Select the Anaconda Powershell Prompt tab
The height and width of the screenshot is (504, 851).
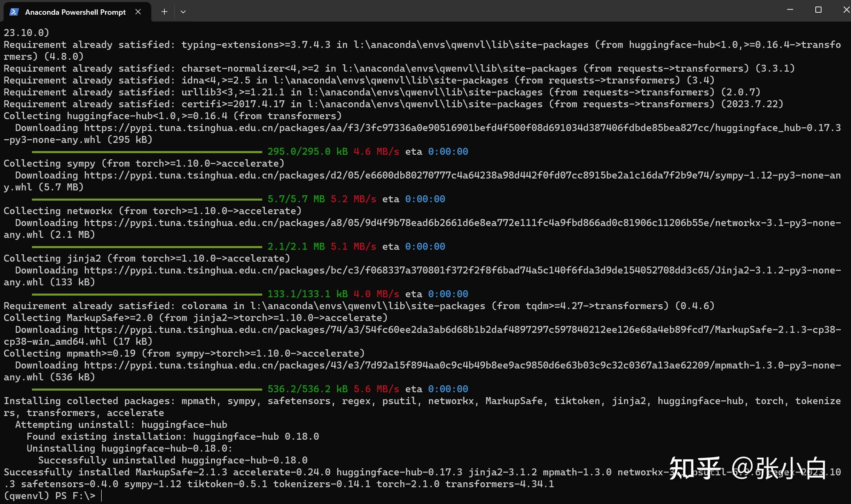(x=77, y=12)
